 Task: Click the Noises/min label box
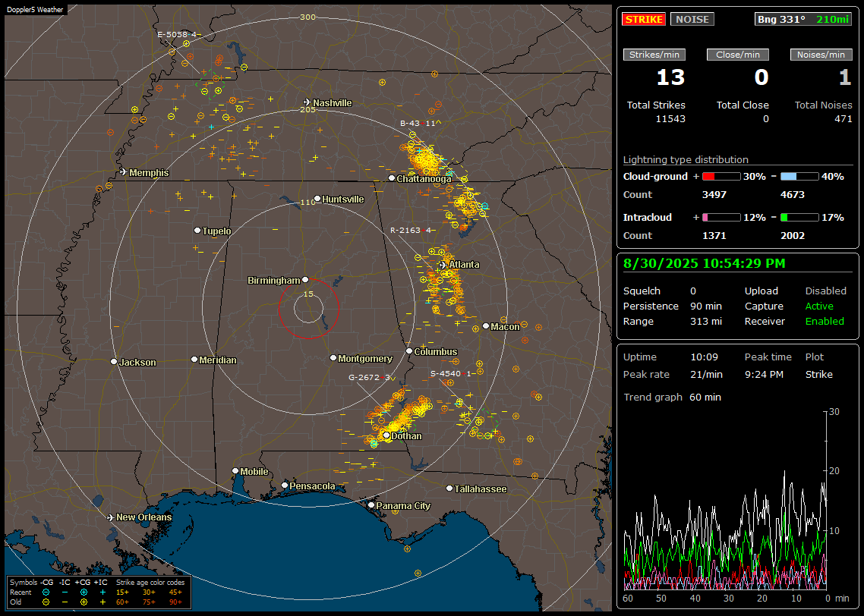[x=821, y=55]
